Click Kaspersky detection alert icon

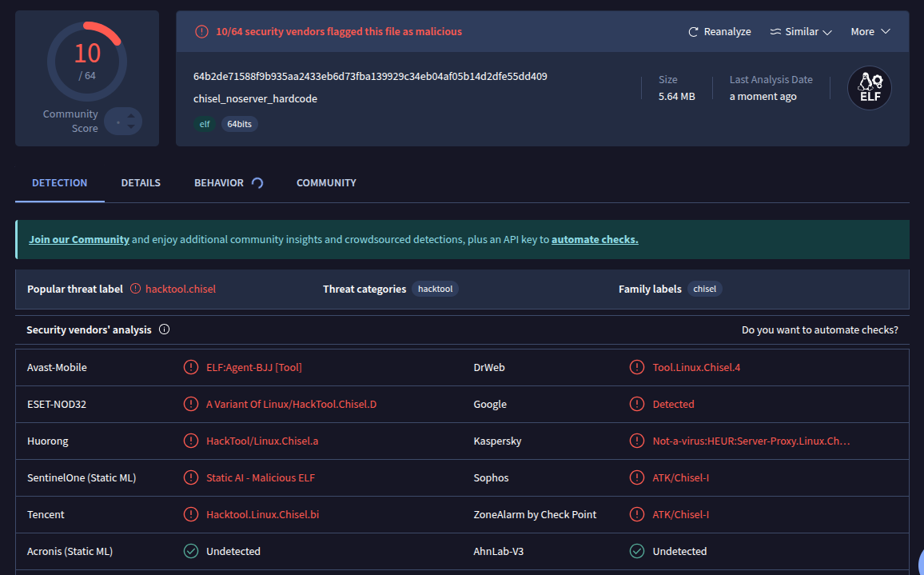(x=637, y=441)
